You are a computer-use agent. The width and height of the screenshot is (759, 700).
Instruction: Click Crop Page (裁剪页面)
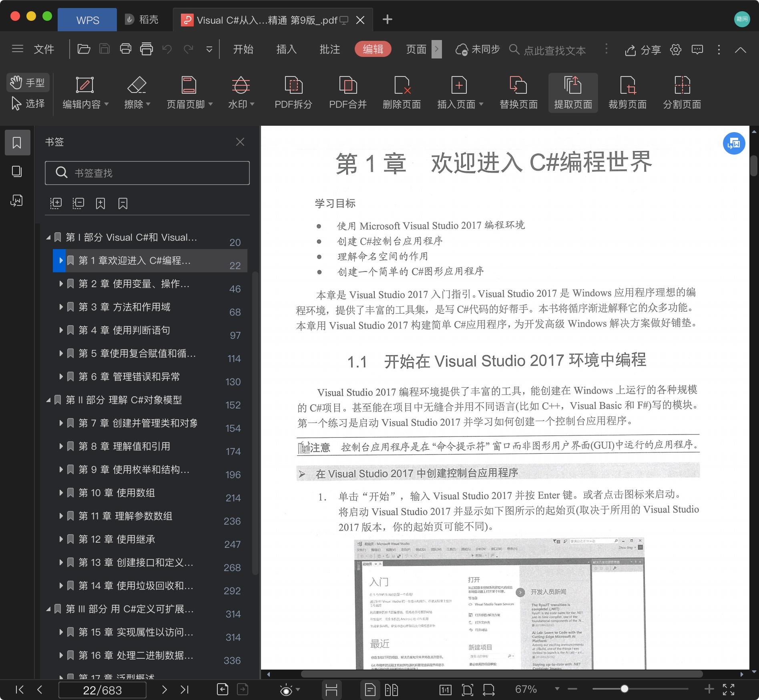(627, 93)
